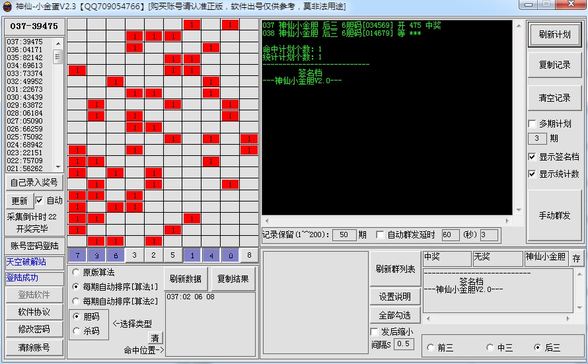Click the 记录保留 count input field
This screenshot has height=364, width=588.
(344, 235)
